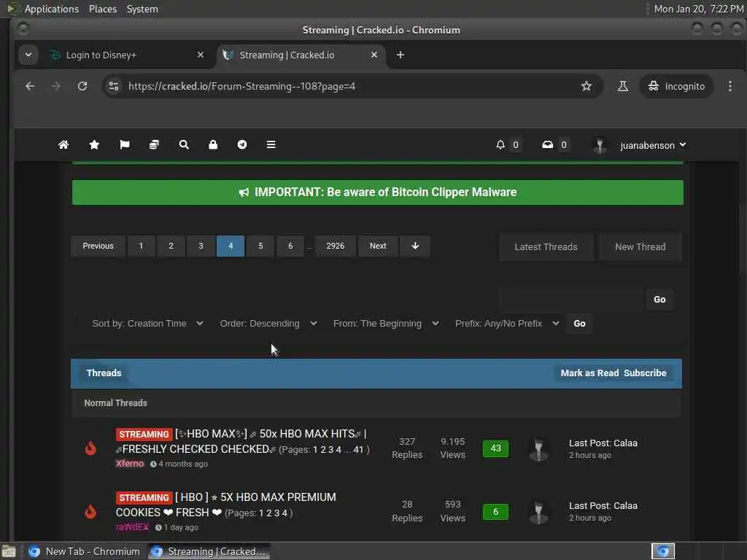Open Chromium three-dot menu

(729, 86)
